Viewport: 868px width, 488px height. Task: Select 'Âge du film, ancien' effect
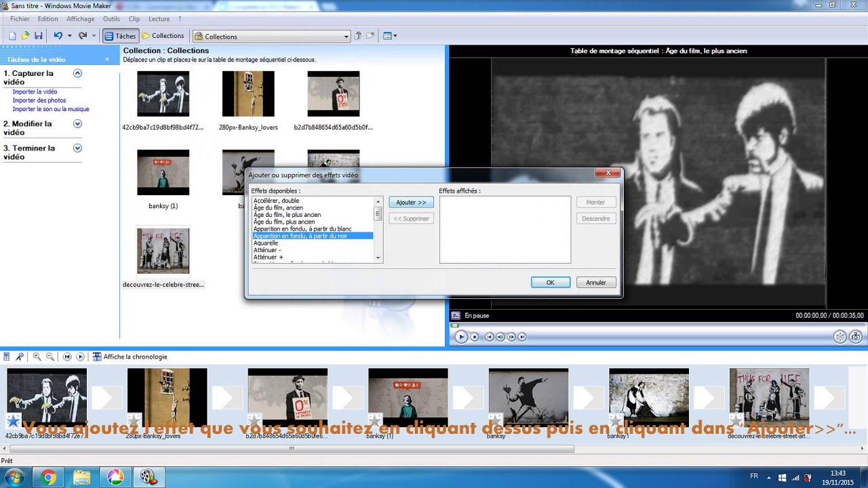(278, 207)
